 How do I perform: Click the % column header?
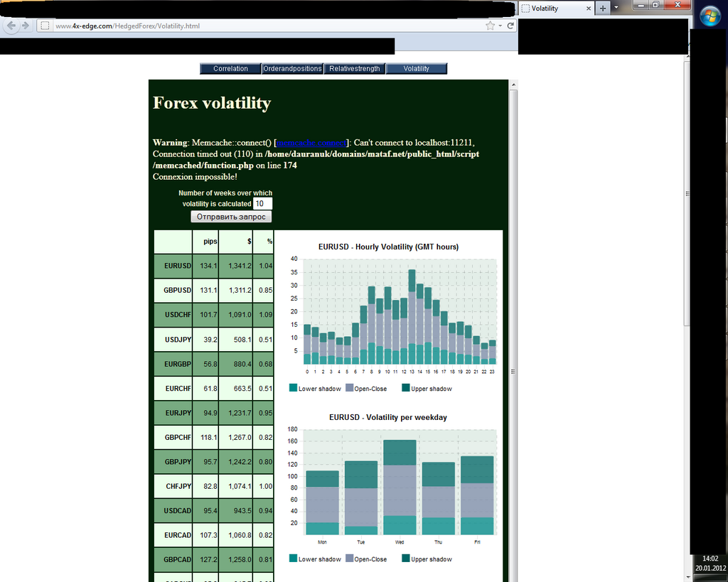tap(263, 242)
